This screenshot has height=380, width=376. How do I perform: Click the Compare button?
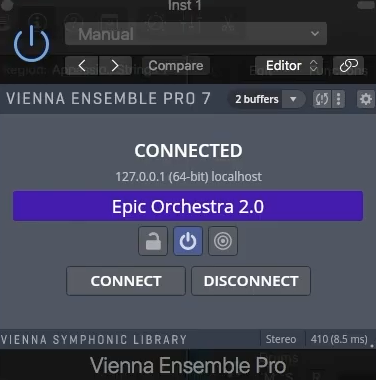point(176,66)
